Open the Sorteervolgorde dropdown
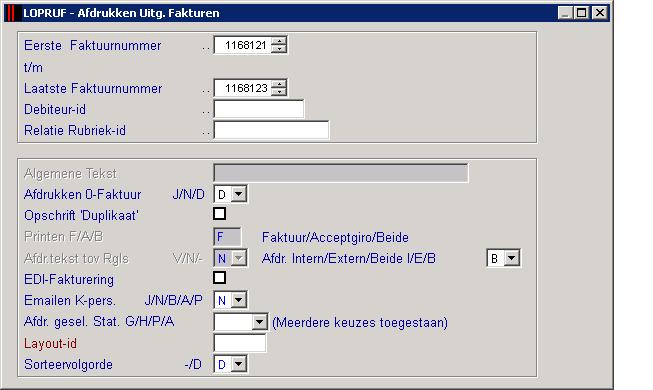 coord(239,364)
